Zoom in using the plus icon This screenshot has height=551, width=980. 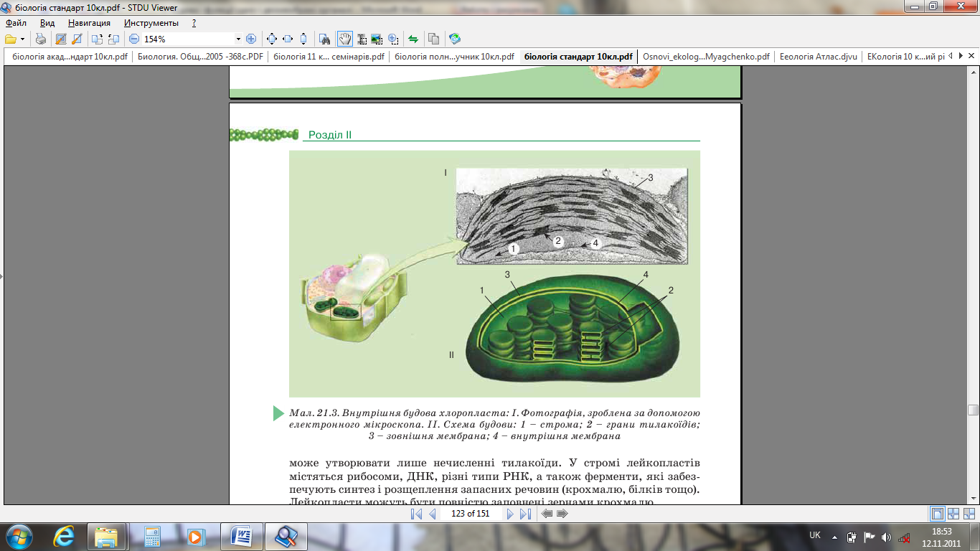pyautogui.click(x=251, y=39)
